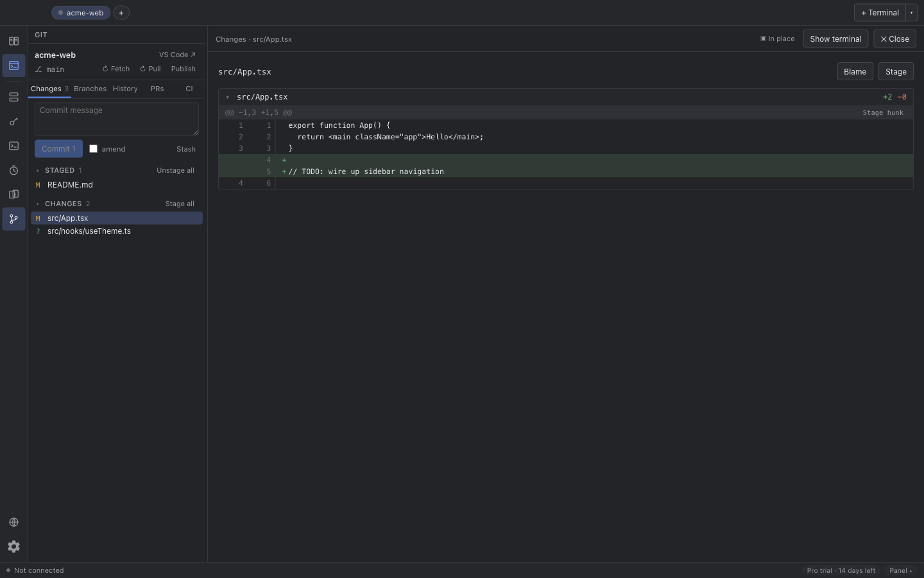
Task: Click the + Terminal button
Action: click(880, 13)
